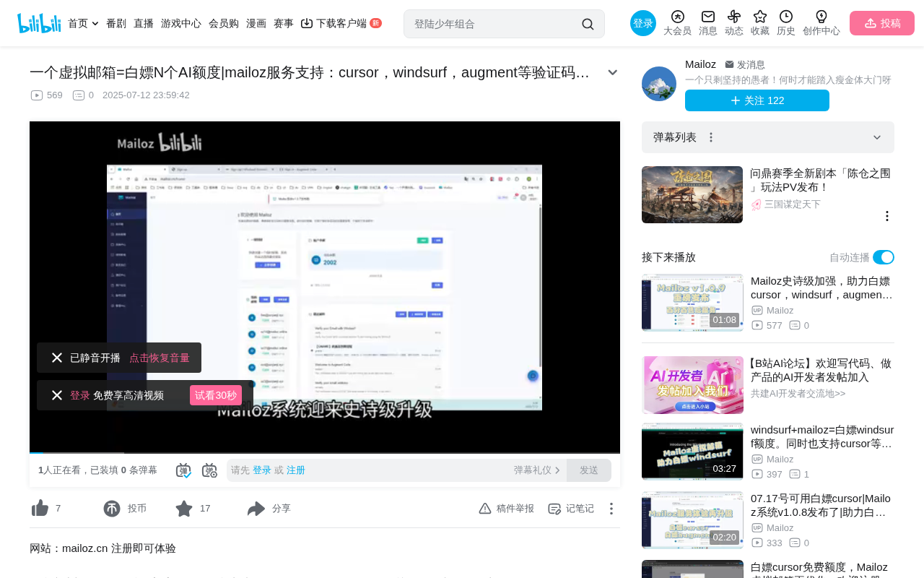Click the bilibili logo
Image resolution: width=924 pixels, height=578 pixels.
39,23
